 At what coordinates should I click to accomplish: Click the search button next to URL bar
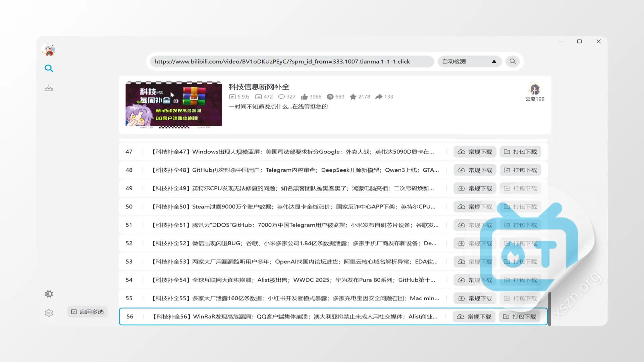[x=513, y=61]
